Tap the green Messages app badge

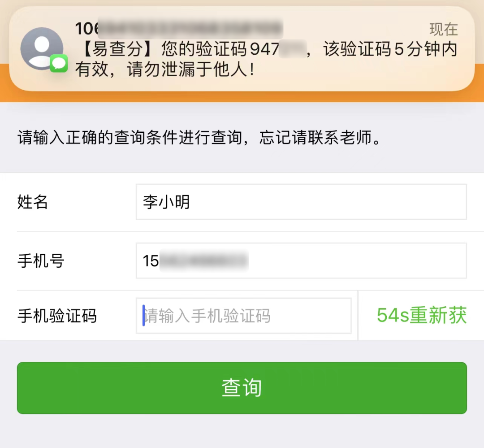pos(59,63)
